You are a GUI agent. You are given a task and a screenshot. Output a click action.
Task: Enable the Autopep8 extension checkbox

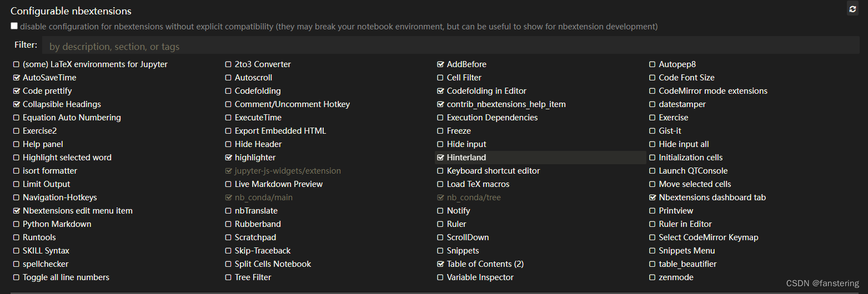653,64
